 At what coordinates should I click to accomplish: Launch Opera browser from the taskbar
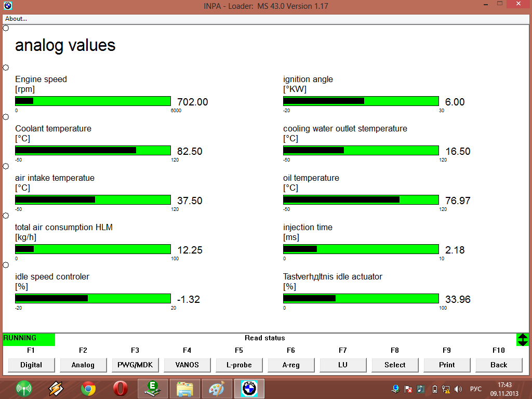click(121, 388)
